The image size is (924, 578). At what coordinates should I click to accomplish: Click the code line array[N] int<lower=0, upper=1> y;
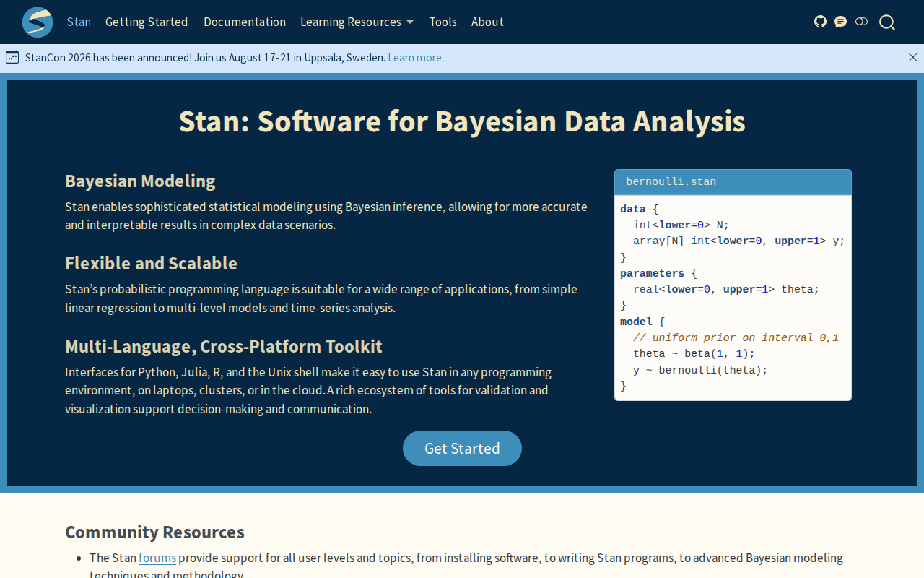point(738,241)
